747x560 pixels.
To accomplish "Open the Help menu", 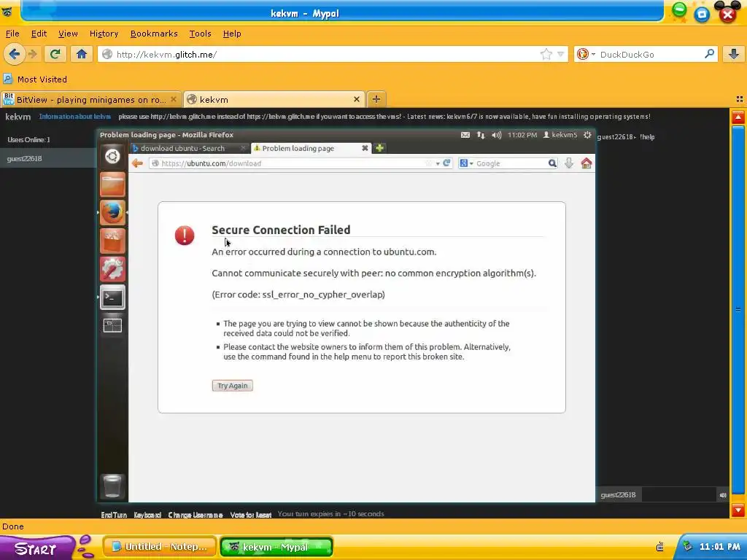I will (x=232, y=34).
